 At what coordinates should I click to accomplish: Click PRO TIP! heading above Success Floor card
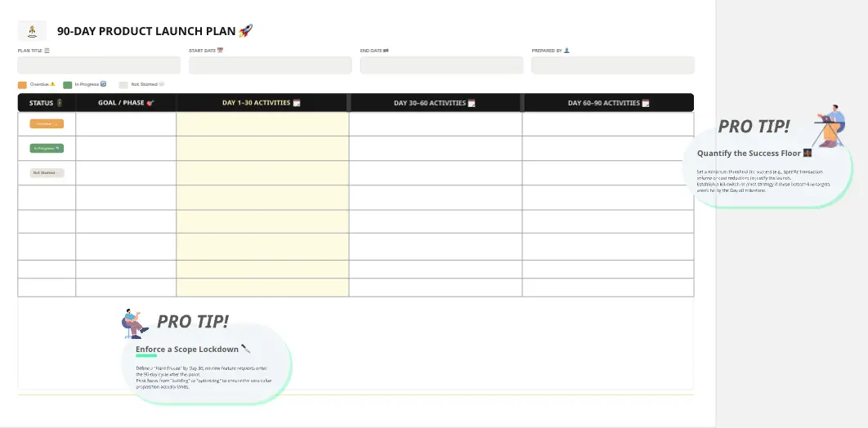[x=754, y=127]
